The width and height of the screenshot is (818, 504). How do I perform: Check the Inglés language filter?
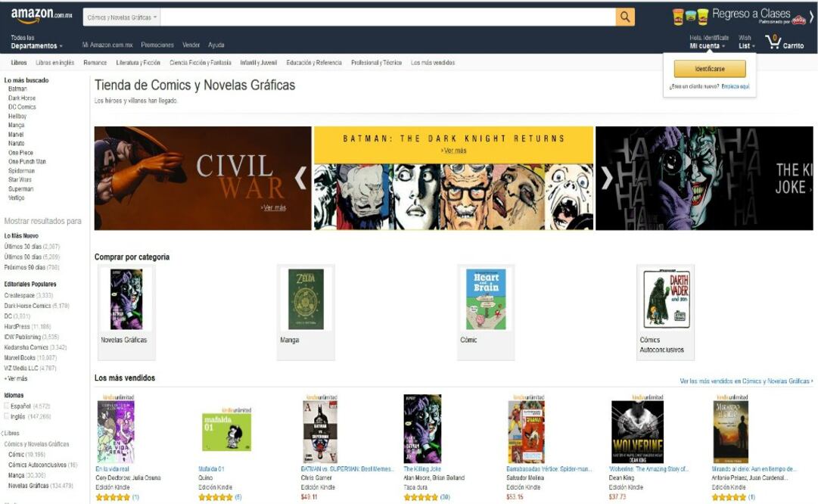pos(7,416)
